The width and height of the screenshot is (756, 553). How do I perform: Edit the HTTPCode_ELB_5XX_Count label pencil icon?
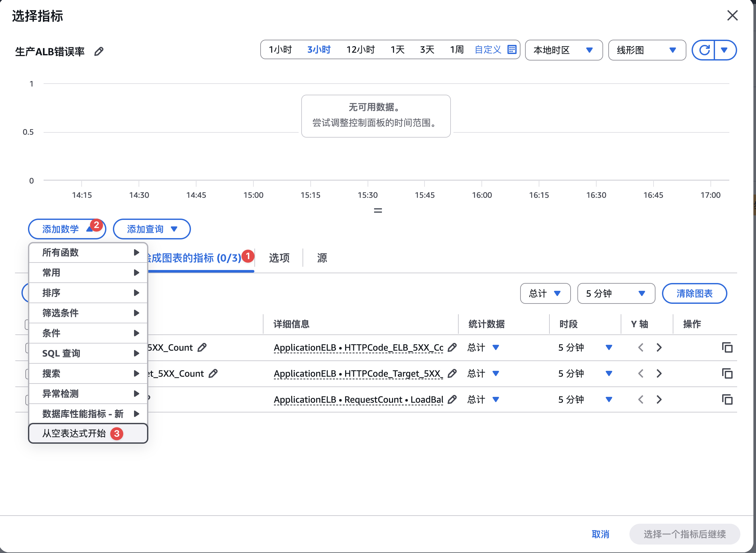coord(202,347)
